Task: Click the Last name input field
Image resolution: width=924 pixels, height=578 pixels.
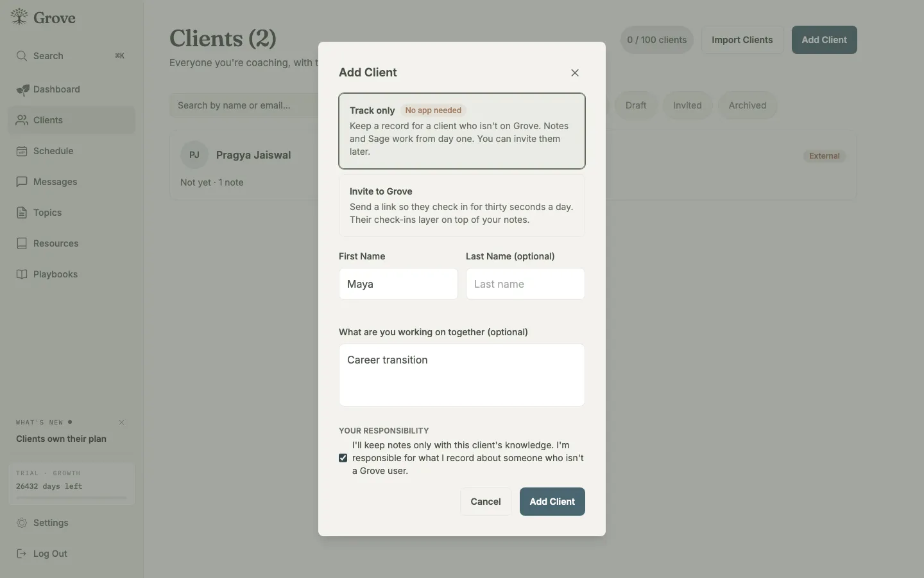Action: click(526, 284)
